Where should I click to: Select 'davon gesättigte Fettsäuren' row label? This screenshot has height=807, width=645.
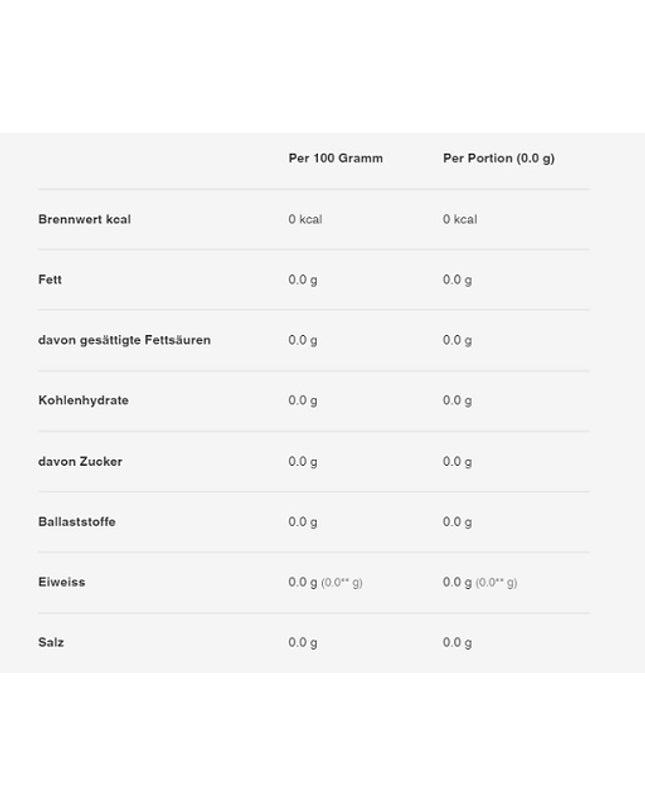[x=125, y=340]
